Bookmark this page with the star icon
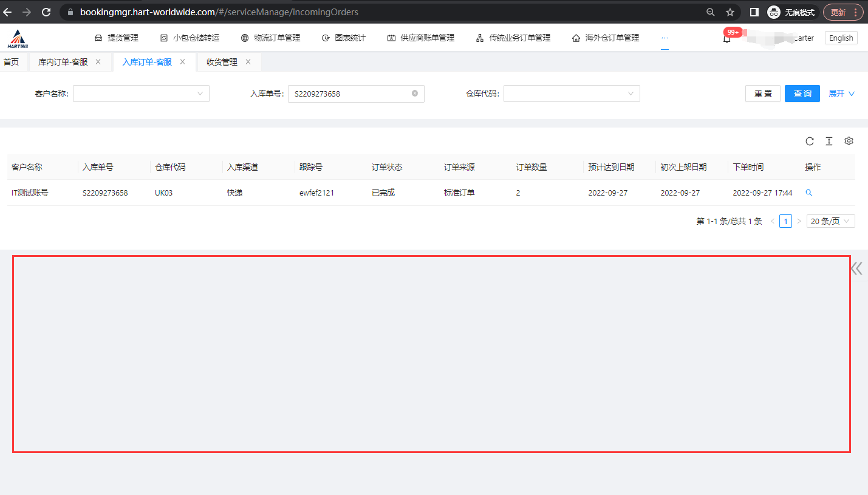 coord(730,12)
